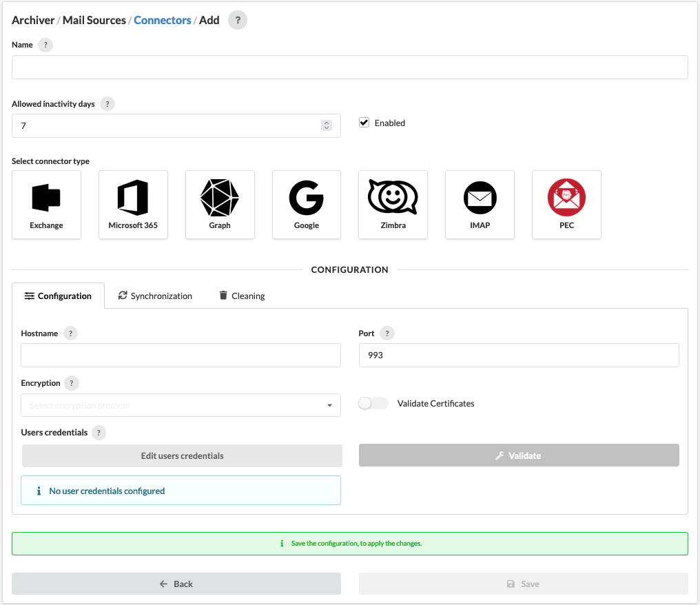This screenshot has height=605, width=700.
Task: Switch to the Synchronization tab
Action: (x=155, y=296)
